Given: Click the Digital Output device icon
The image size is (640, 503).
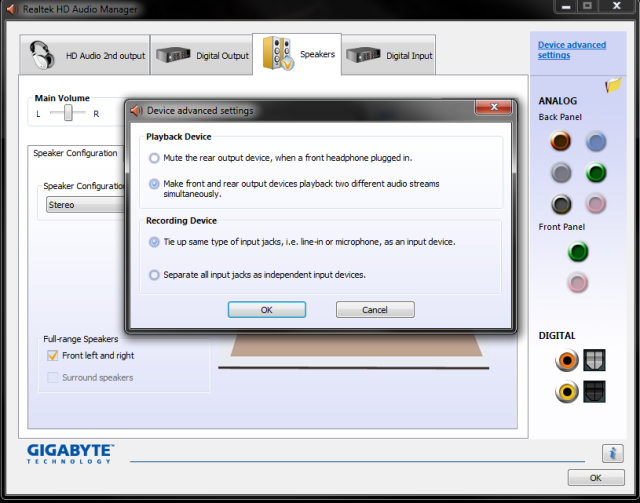Looking at the screenshot, I should pyautogui.click(x=173, y=55).
